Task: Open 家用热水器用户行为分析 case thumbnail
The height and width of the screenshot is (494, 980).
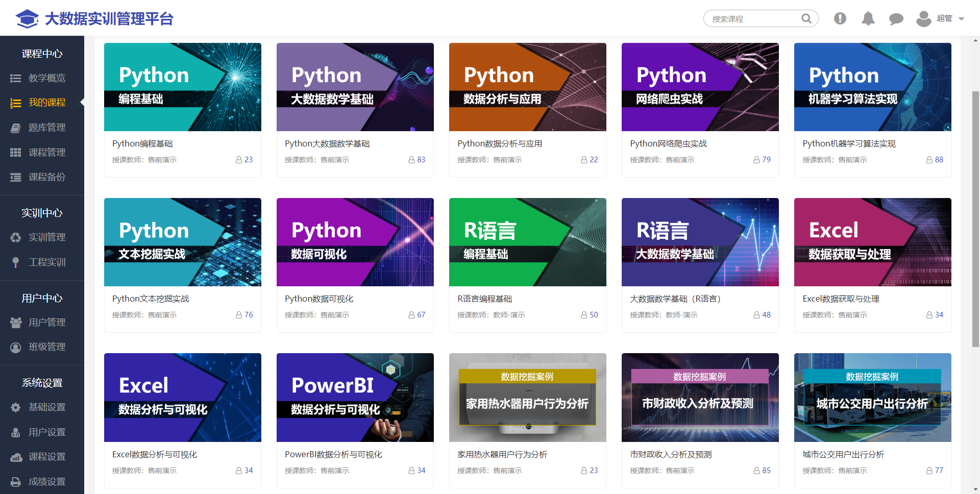Action: tap(528, 398)
